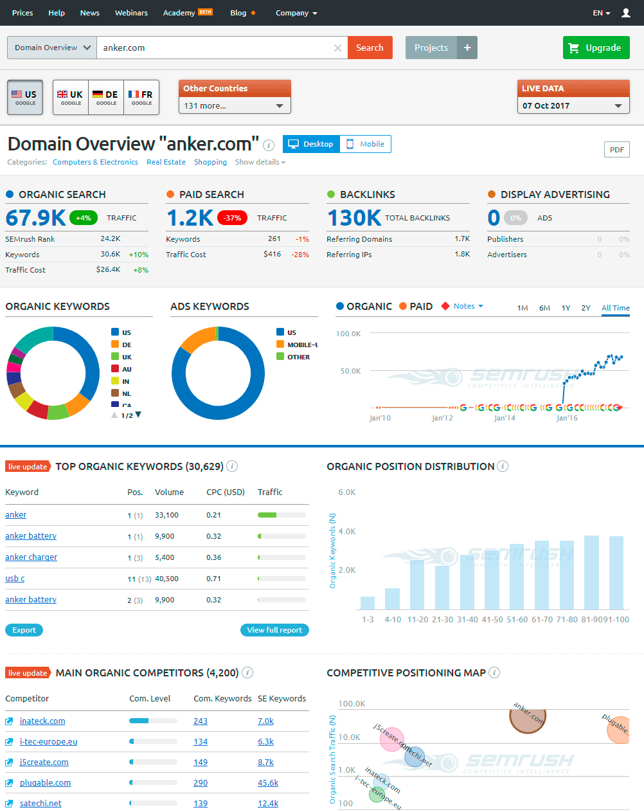
Task: Switch to Mobile device view
Action: tap(365, 144)
